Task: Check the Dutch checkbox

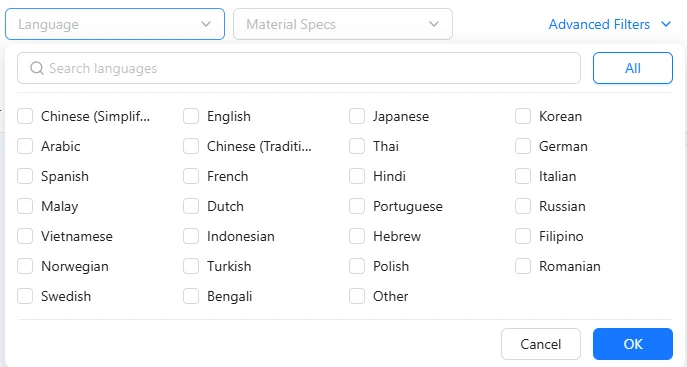Action: pos(191,206)
